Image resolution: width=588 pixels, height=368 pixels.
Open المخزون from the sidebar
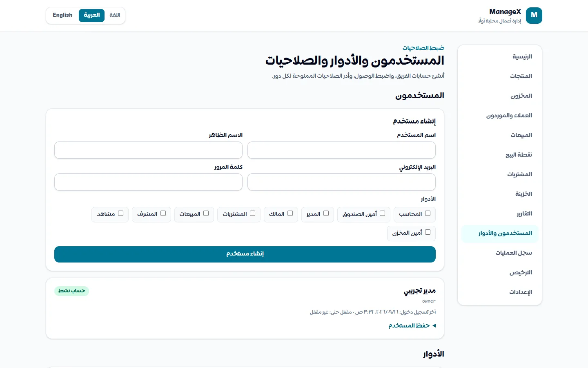pyautogui.click(x=500, y=96)
